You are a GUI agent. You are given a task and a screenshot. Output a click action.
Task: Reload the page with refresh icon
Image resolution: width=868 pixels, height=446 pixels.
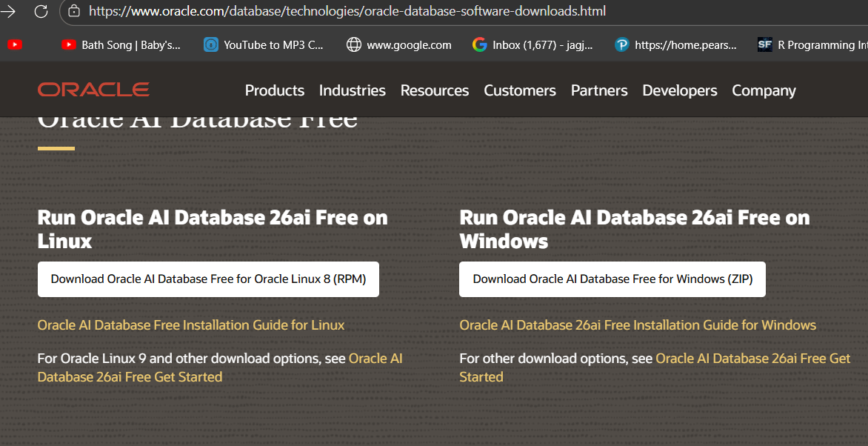(41, 11)
